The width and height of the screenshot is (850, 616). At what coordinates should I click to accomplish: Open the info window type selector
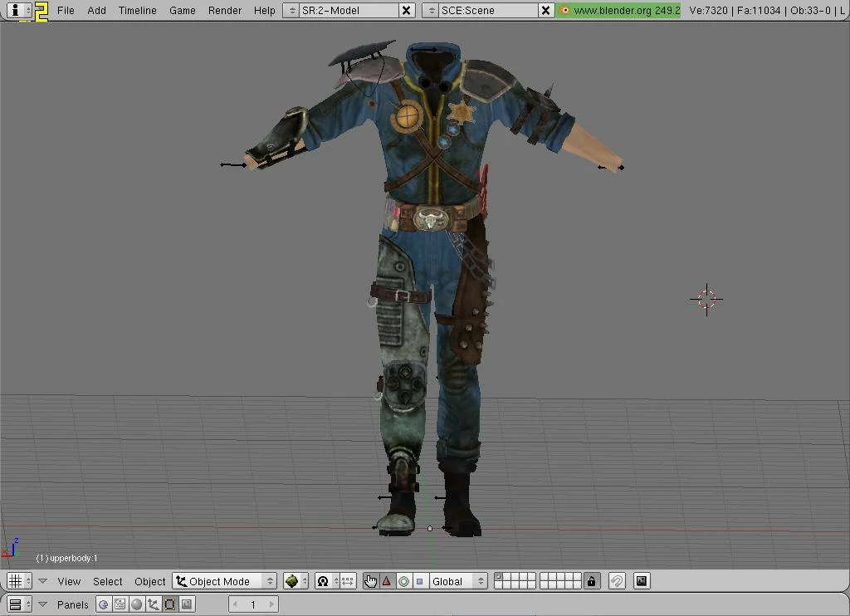(x=18, y=10)
